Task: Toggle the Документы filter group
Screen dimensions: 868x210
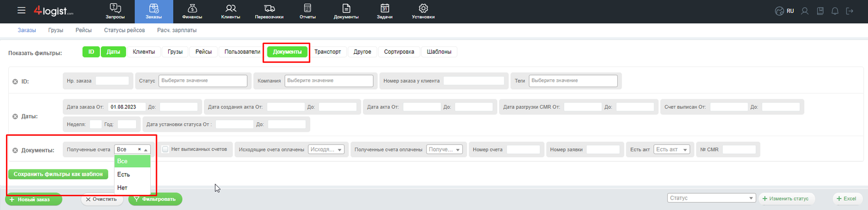Action: click(x=287, y=52)
